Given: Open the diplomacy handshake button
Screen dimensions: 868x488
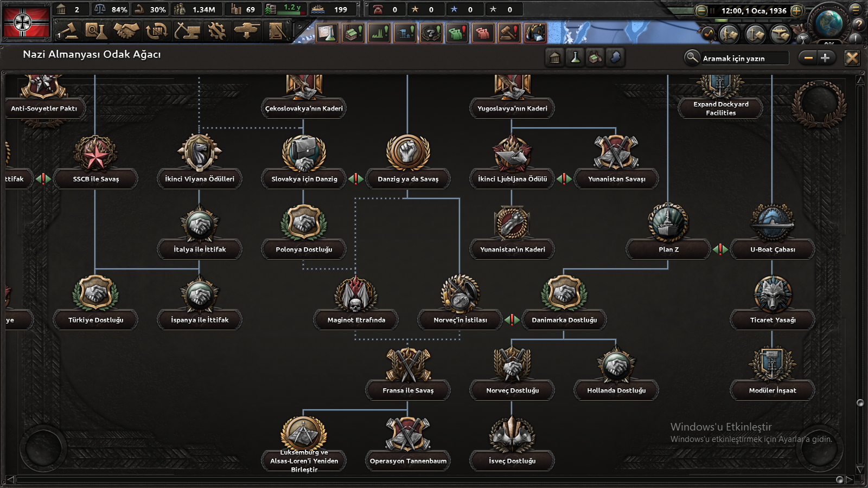Looking at the screenshot, I should [126, 31].
